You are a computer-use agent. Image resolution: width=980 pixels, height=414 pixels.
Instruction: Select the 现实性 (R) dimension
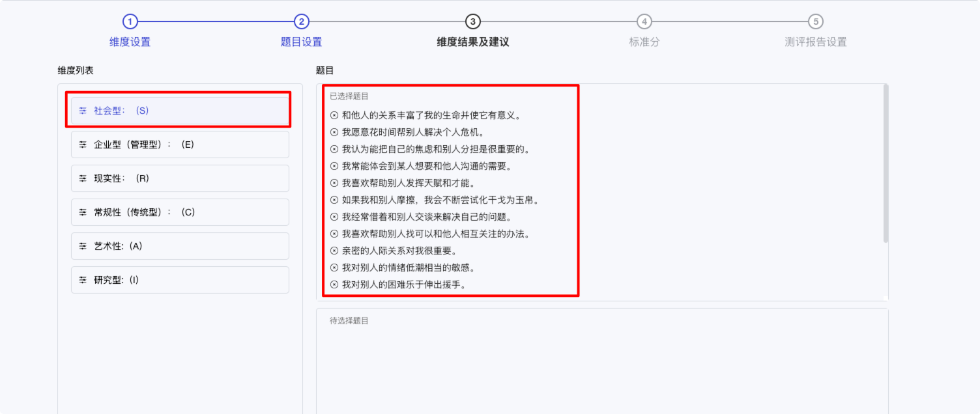pyautogui.click(x=180, y=178)
